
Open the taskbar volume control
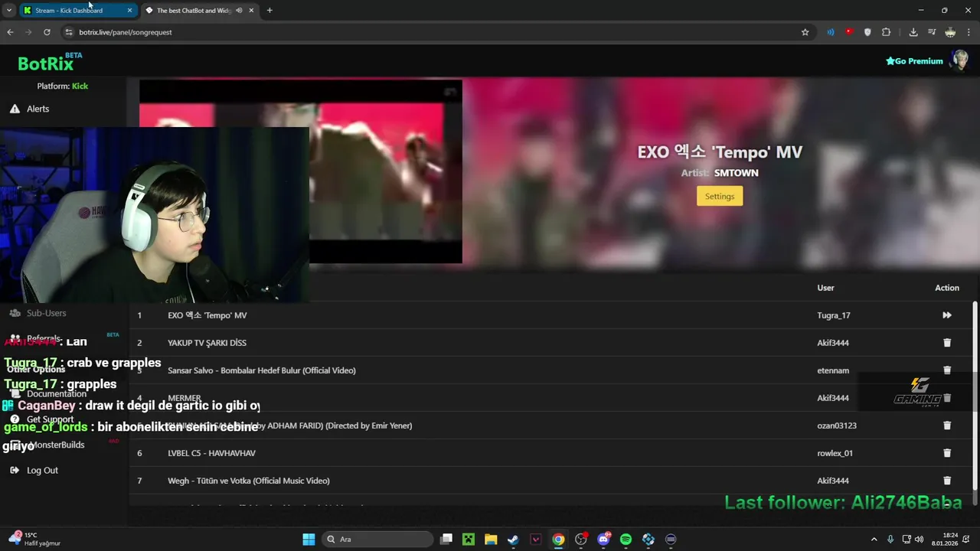tap(919, 540)
